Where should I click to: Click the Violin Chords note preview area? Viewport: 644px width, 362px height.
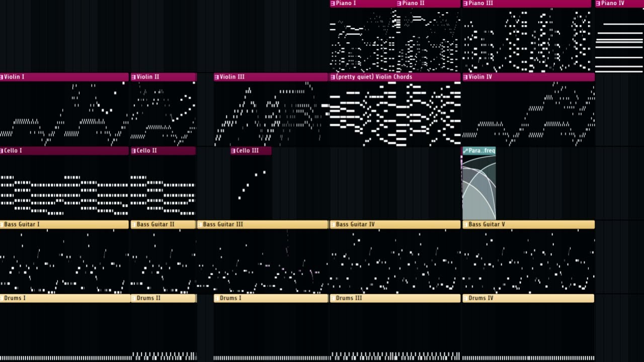click(x=395, y=114)
